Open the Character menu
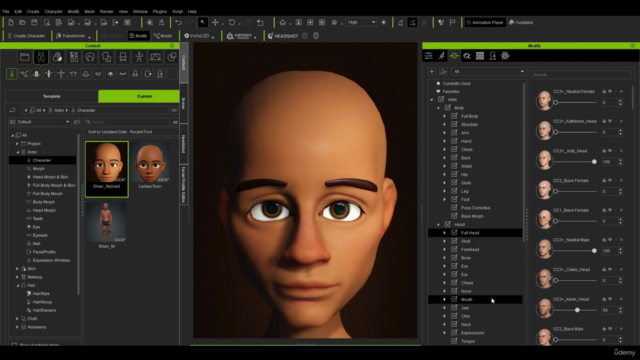 (53, 11)
